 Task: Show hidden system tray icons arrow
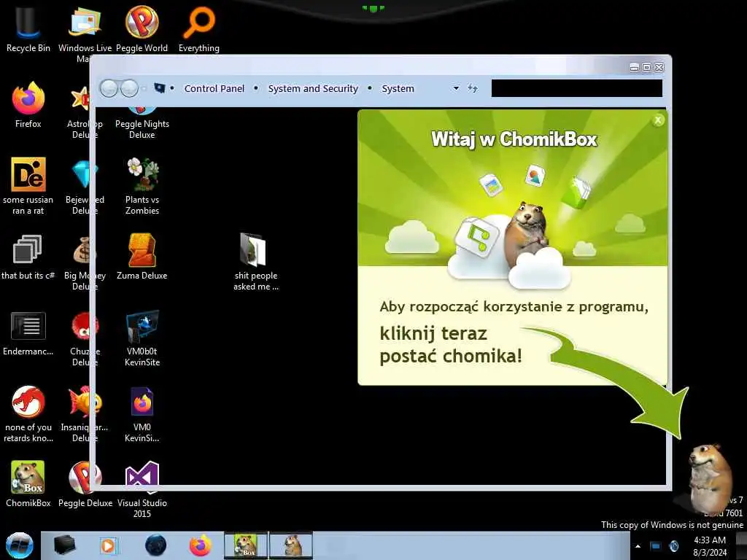638,546
